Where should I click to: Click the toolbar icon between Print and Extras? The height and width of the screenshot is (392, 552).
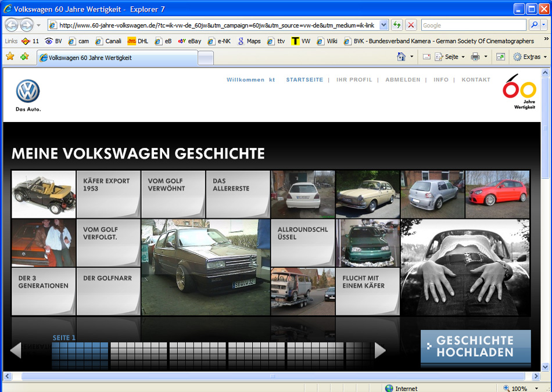point(500,57)
